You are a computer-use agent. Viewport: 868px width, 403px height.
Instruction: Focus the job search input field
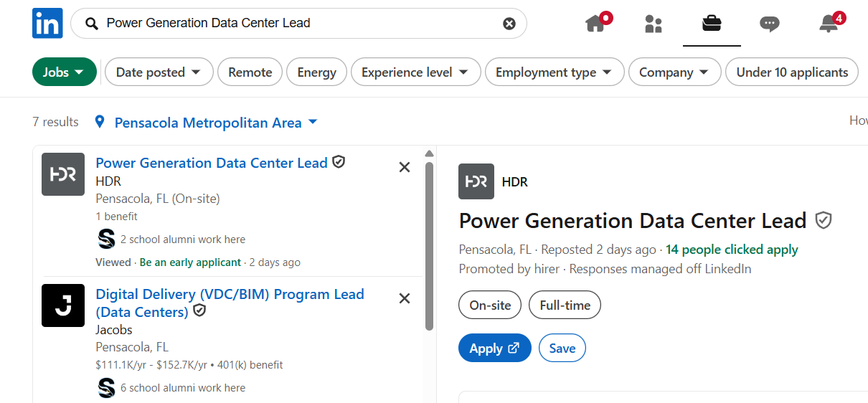298,24
